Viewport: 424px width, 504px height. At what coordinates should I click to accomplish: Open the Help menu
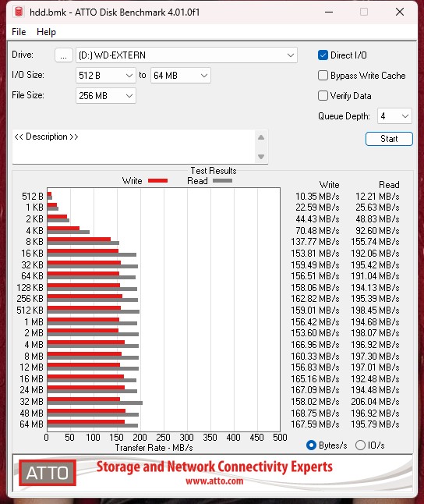pyautogui.click(x=46, y=32)
